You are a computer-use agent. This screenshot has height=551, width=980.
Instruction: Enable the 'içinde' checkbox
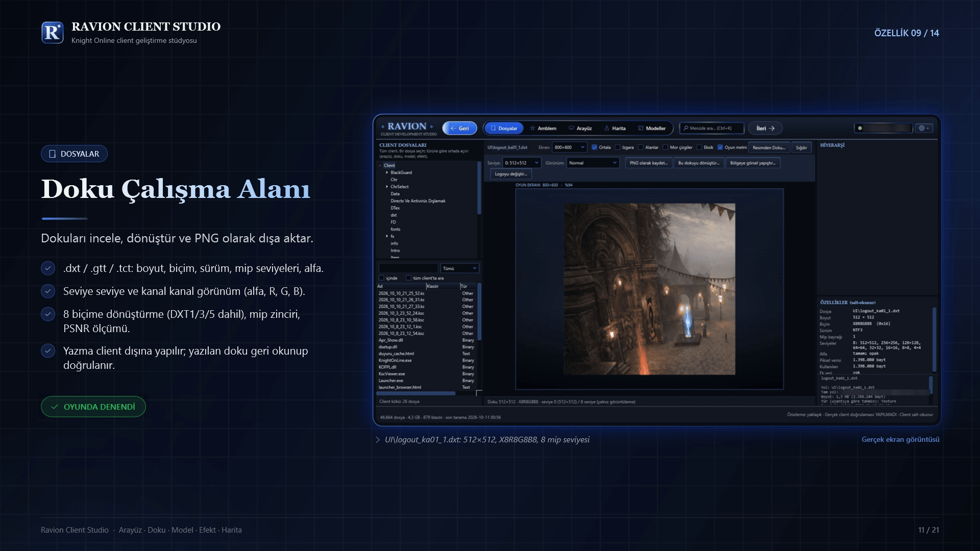(381, 278)
